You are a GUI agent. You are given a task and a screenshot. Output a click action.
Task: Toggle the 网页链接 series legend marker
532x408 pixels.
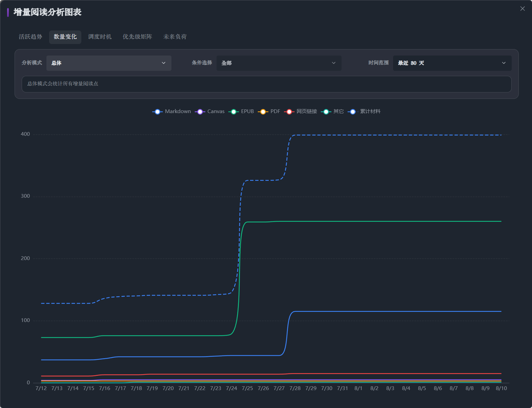click(x=289, y=112)
